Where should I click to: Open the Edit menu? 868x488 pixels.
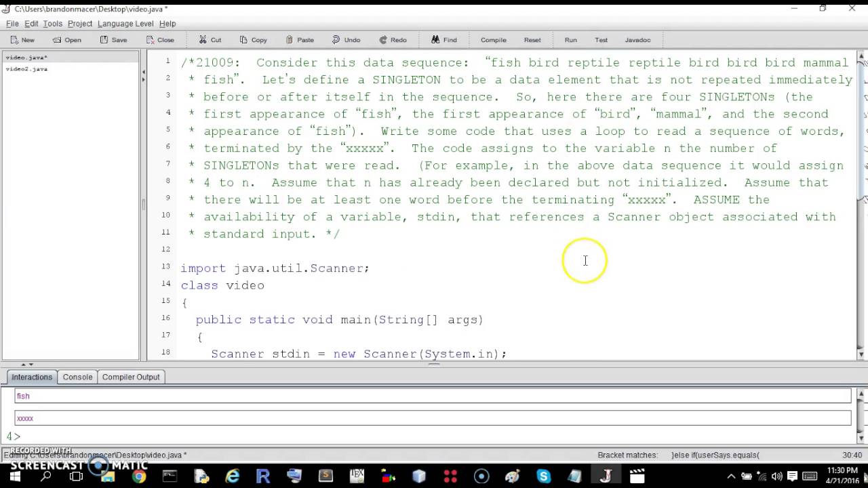pos(31,24)
